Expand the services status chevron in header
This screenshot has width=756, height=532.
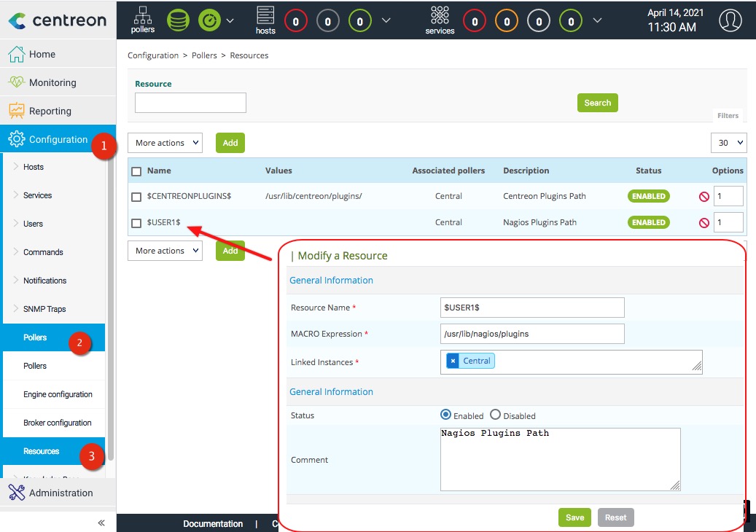pos(597,20)
